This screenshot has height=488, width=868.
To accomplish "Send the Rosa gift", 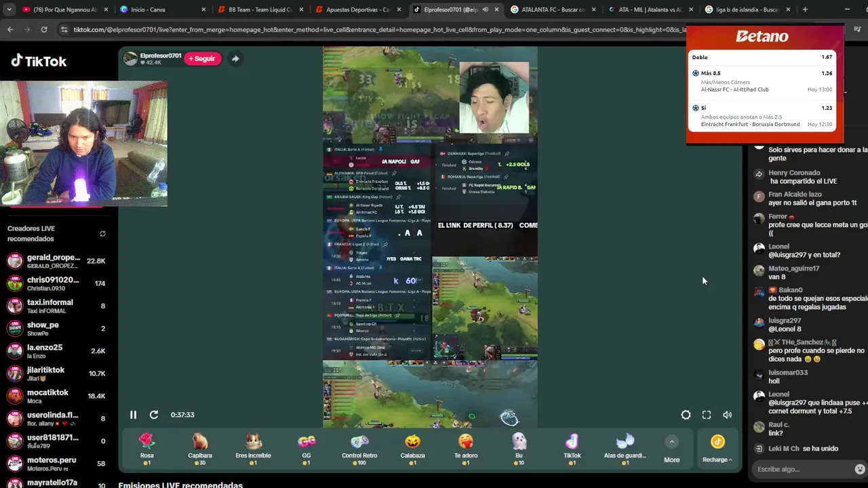I will pyautogui.click(x=147, y=449).
